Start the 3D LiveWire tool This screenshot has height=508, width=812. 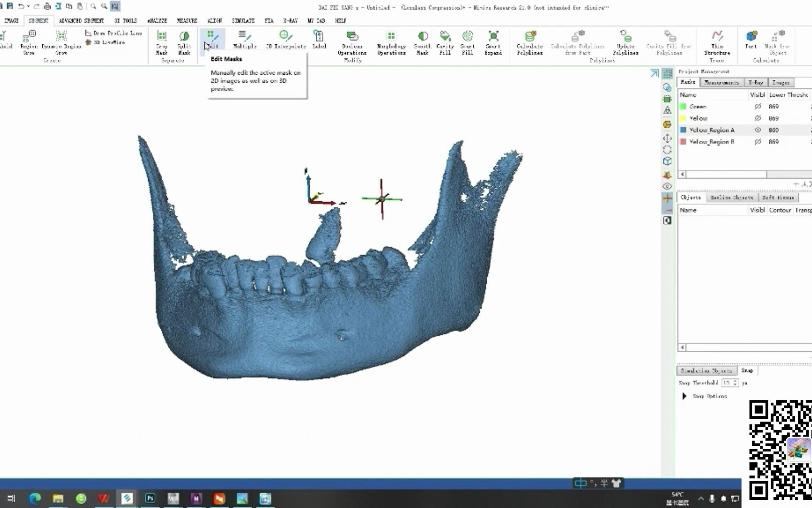click(x=105, y=42)
